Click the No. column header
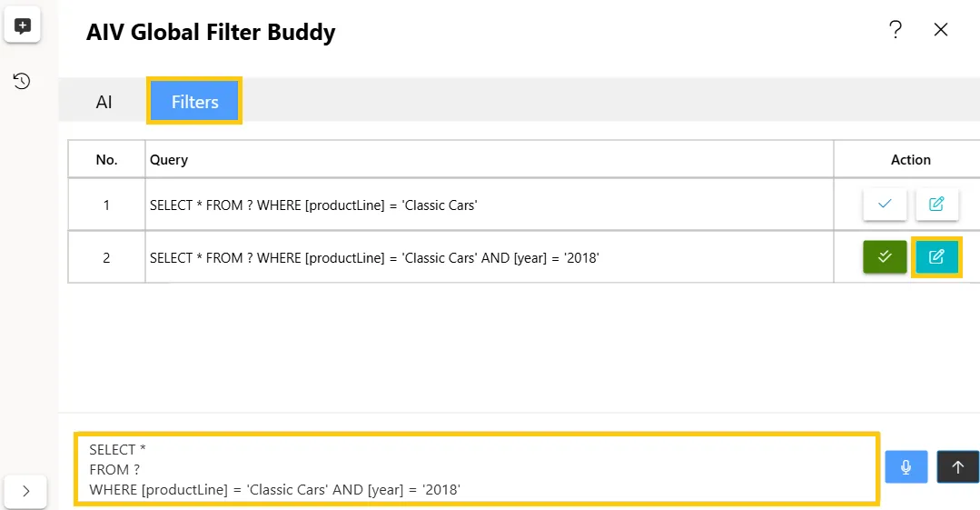Image resolution: width=980 pixels, height=510 pixels. pos(107,160)
